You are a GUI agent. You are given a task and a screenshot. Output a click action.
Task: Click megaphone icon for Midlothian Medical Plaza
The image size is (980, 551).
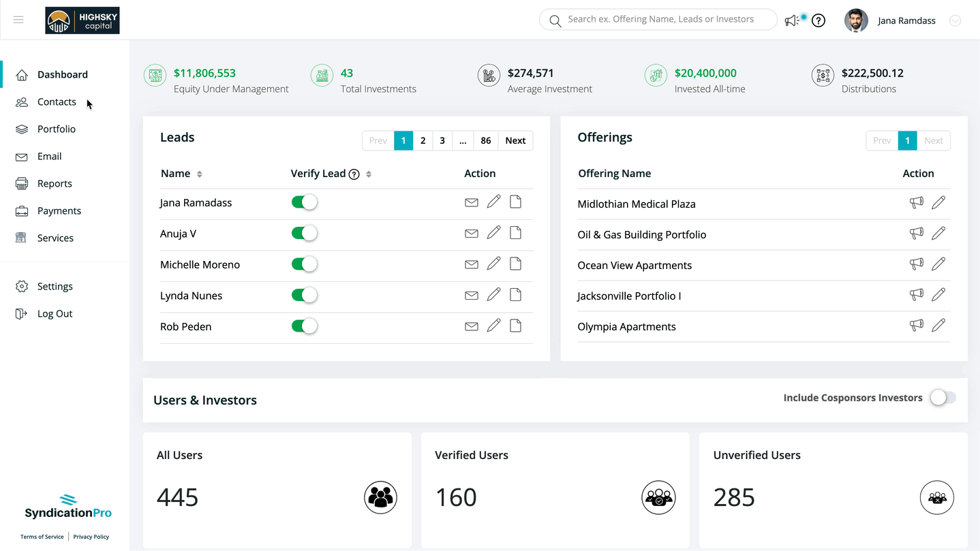[917, 203]
